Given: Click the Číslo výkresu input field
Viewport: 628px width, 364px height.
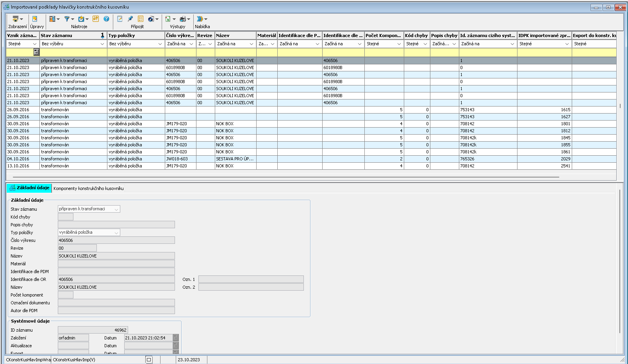Looking at the screenshot, I should click(116, 240).
